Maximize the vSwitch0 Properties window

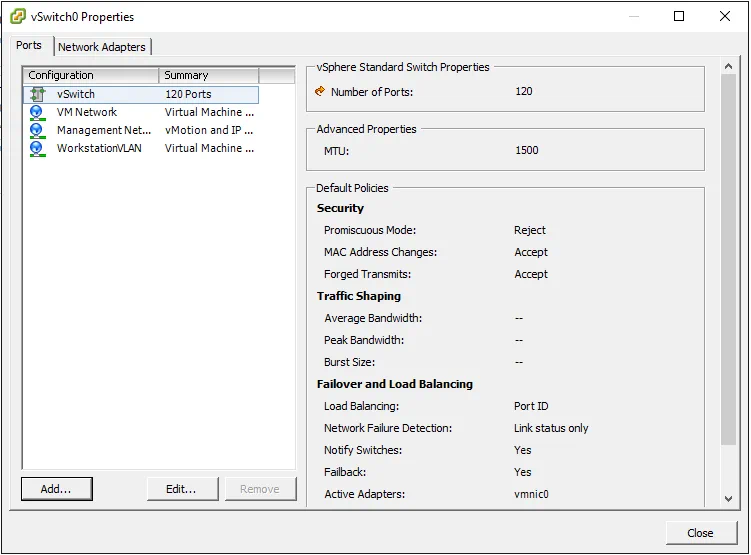[679, 16]
